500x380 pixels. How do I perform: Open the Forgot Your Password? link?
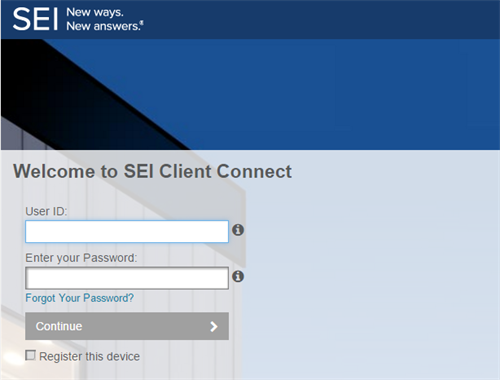(x=80, y=298)
